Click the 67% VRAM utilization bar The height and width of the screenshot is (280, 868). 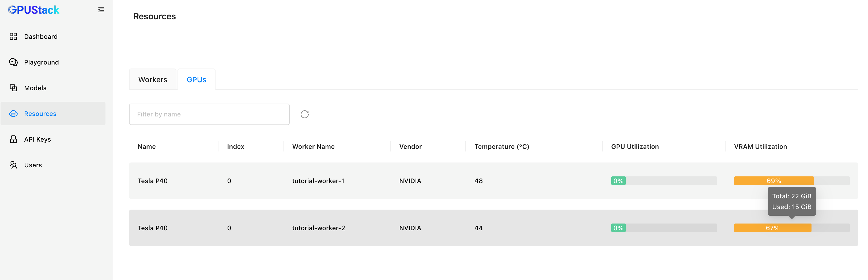coord(792,228)
